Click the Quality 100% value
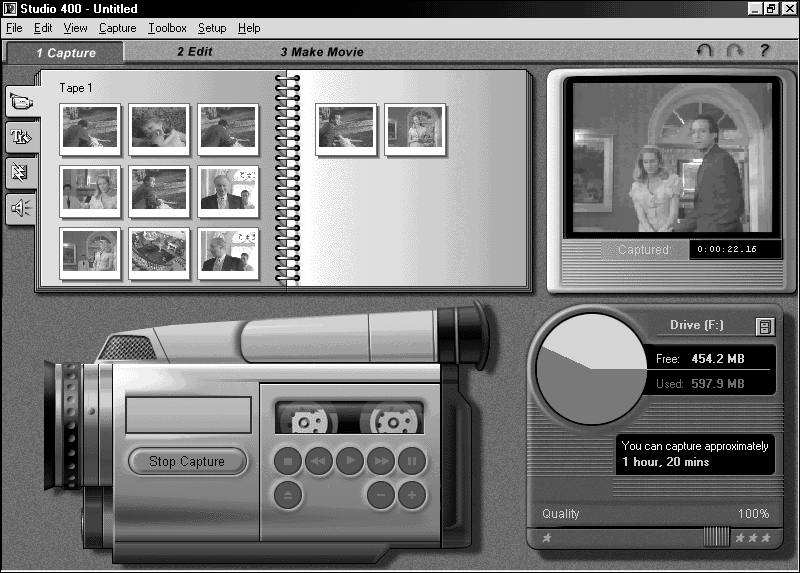The height and width of the screenshot is (573, 800). point(754,514)
